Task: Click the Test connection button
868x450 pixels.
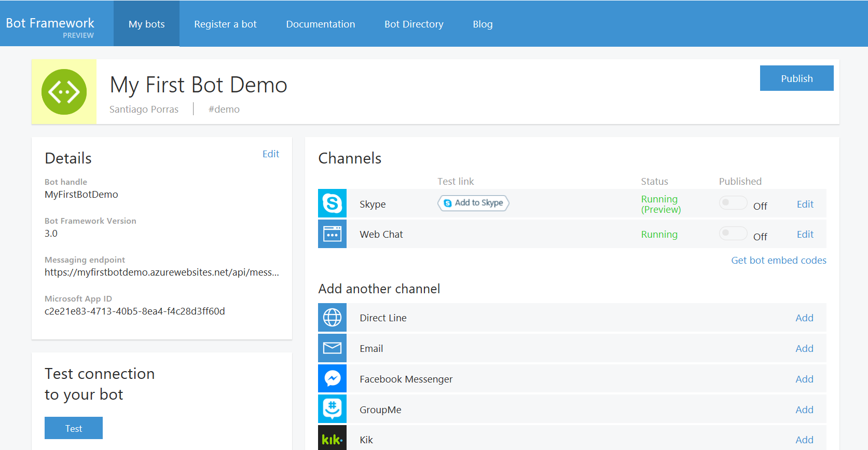Action: tap(74, 428)
